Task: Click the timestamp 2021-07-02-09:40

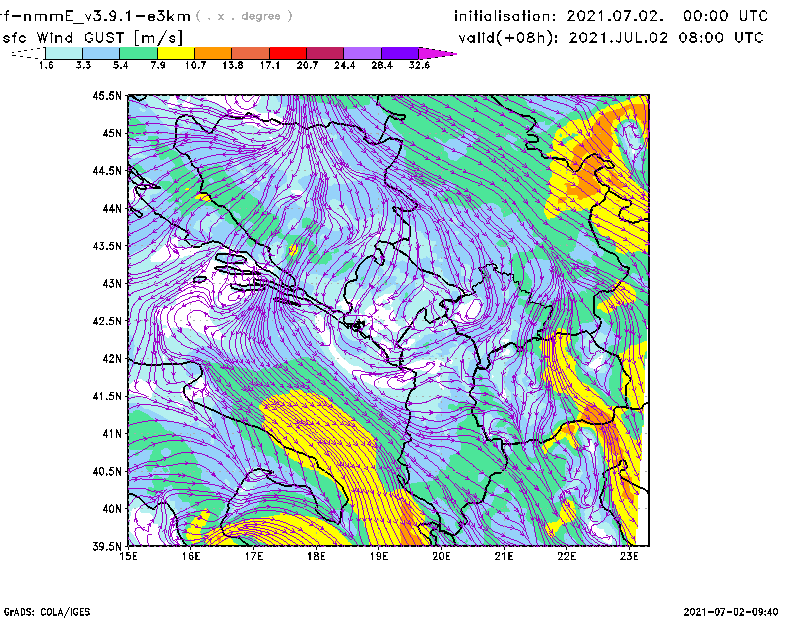Action: [x=731, y=612]
